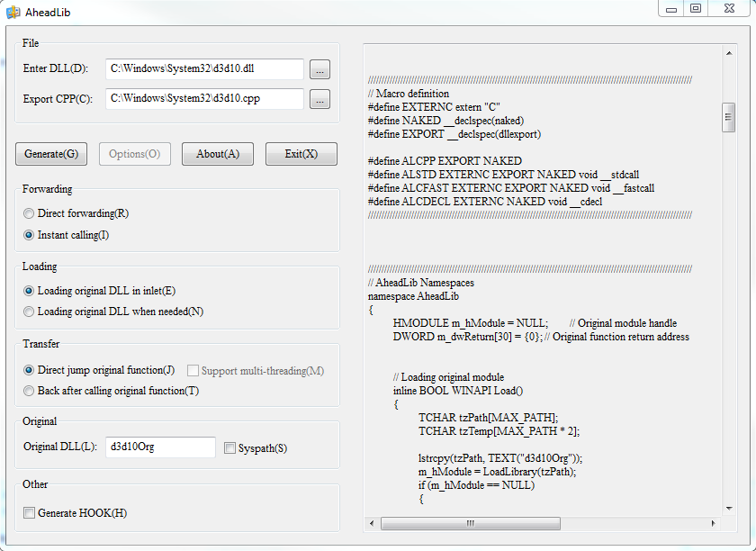The width and height of the screenshot is (756, 551).
Task: Click the '#define ALCPP EXPORT NAKED' line
Action: 445,161
